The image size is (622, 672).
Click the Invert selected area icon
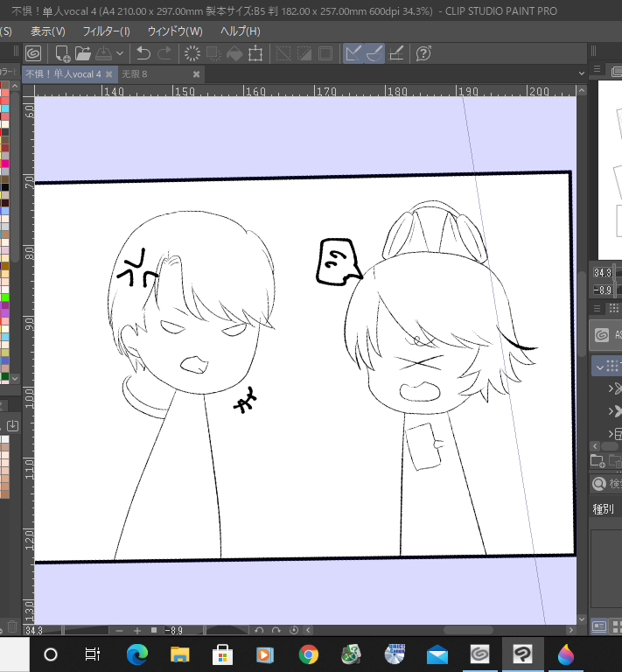(x=304, y=53)
